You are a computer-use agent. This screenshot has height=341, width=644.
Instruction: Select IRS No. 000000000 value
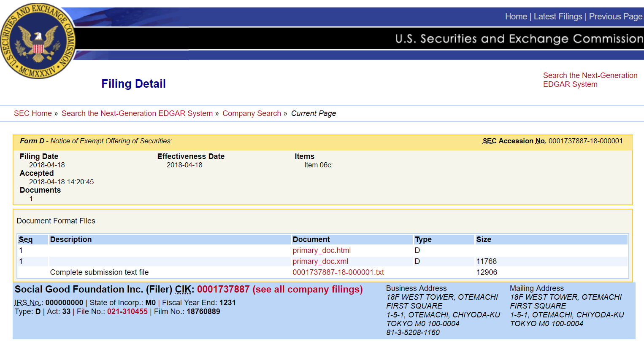[x=64, y=303]
